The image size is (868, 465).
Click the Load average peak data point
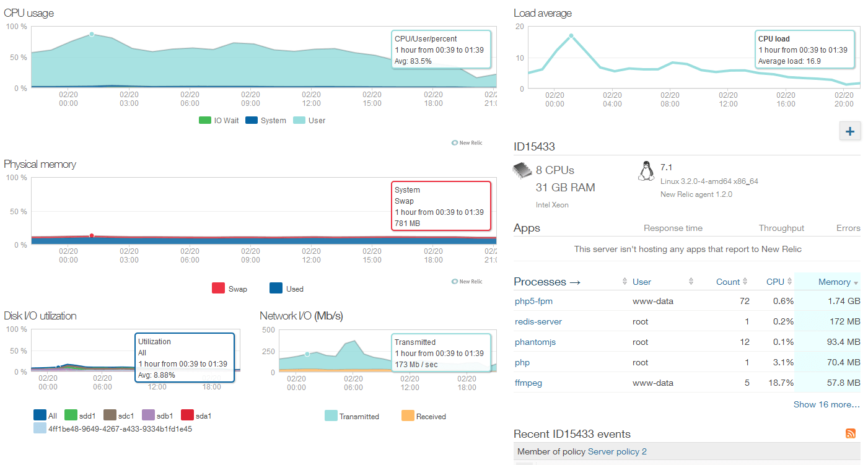[x=571, y=36]
